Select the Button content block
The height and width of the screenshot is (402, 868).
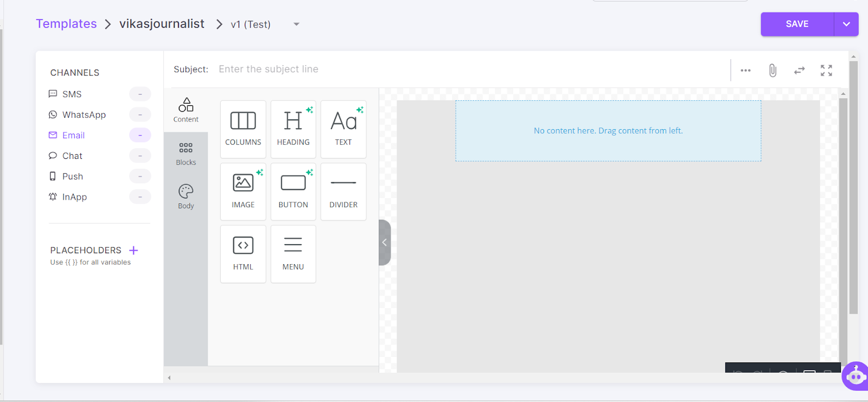click(x=293, y=192)
